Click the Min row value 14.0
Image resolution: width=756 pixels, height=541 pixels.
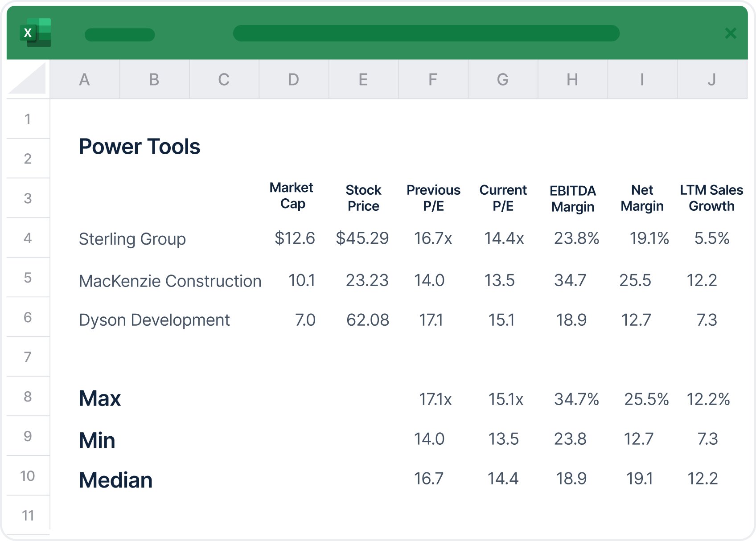[x=430, y=439]
